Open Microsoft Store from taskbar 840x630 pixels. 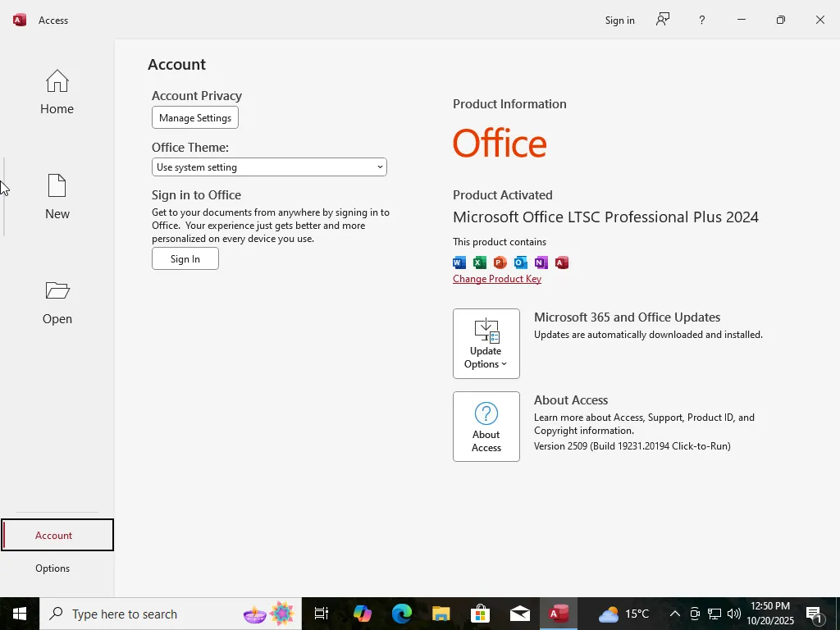tap(481, 614)
